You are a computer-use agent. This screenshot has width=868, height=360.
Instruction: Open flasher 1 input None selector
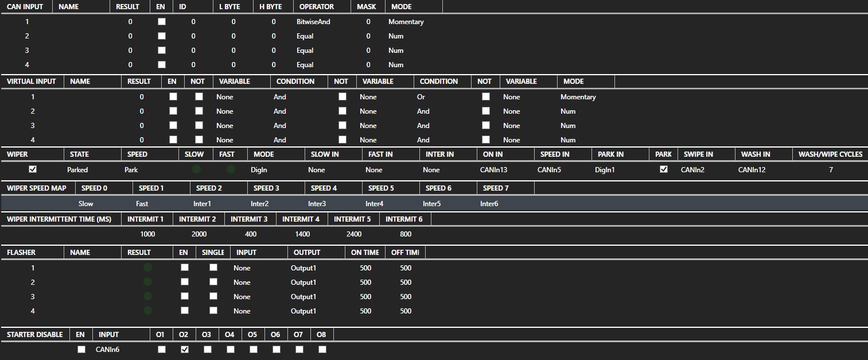242,268
